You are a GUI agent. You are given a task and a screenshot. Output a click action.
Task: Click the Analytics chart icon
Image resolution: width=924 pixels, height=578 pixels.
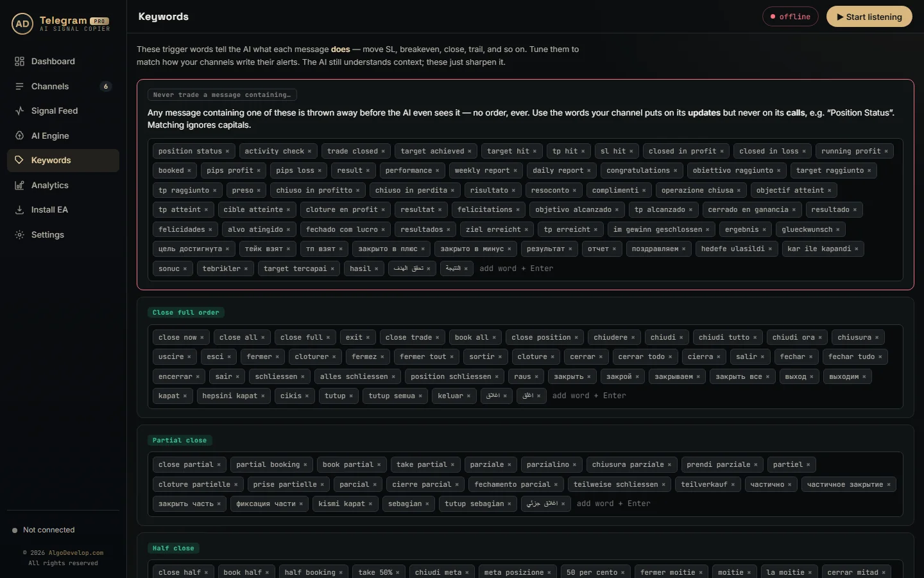pos(19,185)
